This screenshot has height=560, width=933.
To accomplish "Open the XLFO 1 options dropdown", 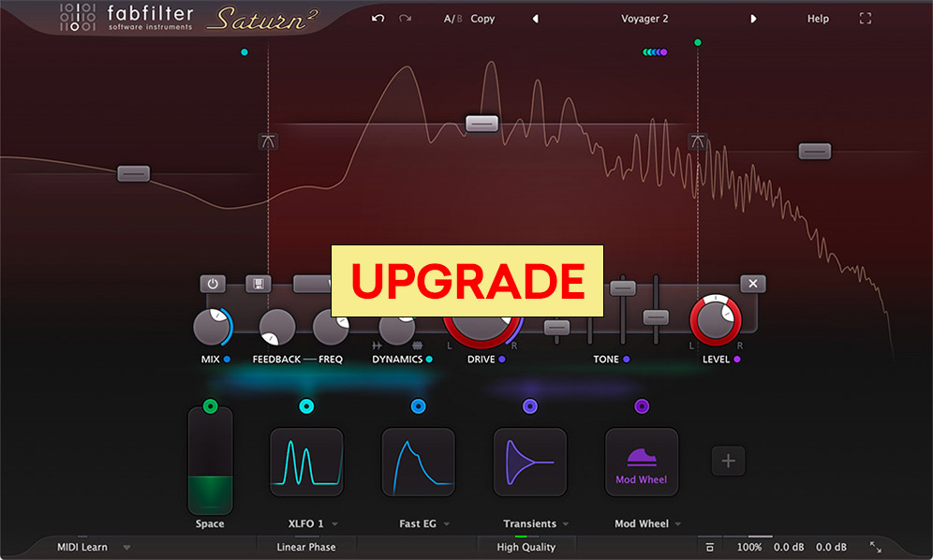I will coord(335,523).
